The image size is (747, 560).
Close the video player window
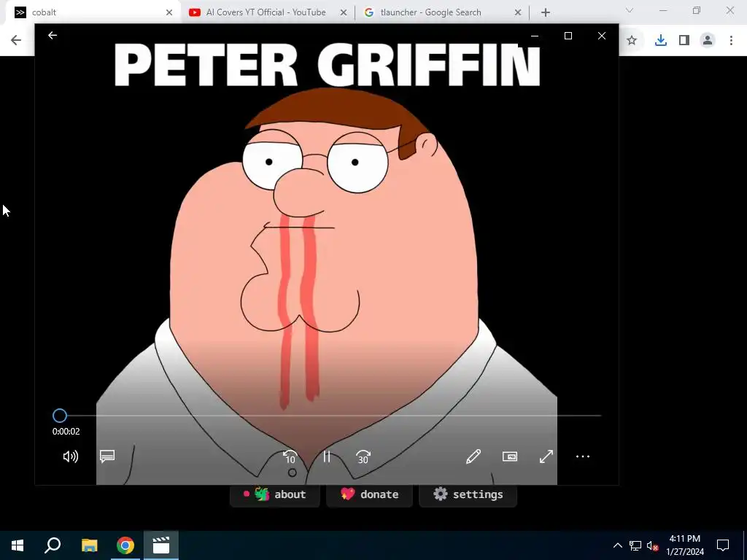click(x=602, y=36)
